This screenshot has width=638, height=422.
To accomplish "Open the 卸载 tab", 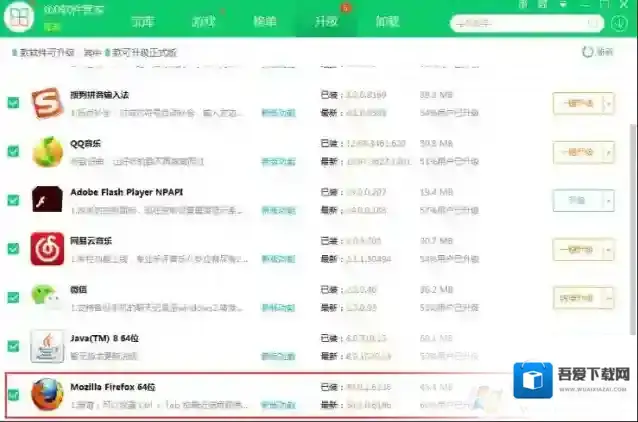I will [387, 21].
